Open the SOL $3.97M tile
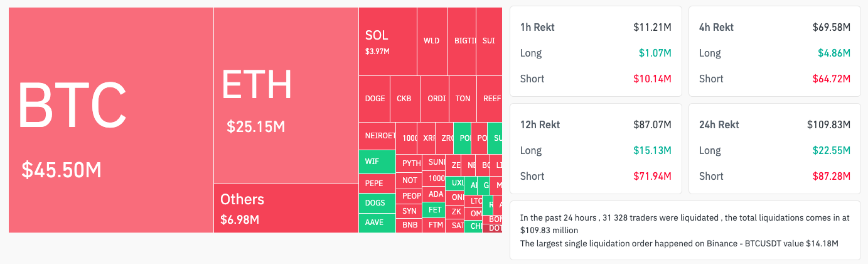 click(387, 41)
